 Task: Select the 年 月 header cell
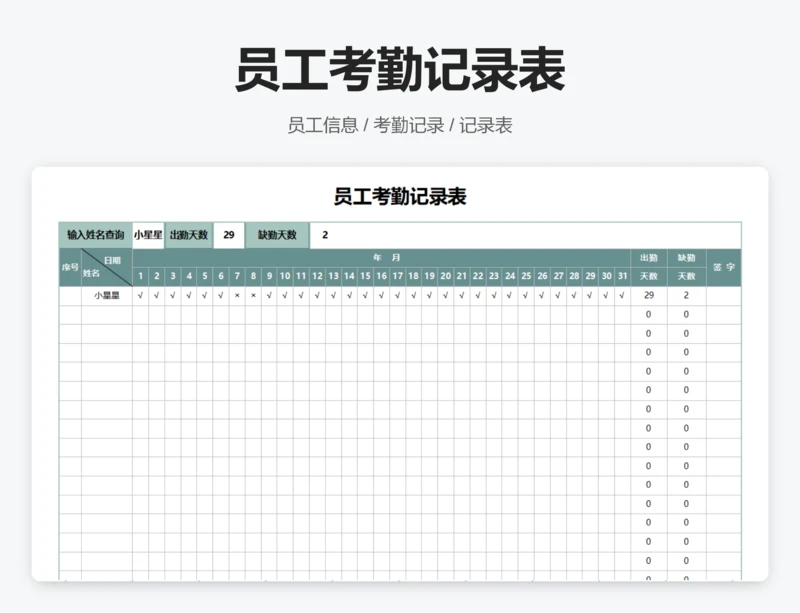pos(382,258)
